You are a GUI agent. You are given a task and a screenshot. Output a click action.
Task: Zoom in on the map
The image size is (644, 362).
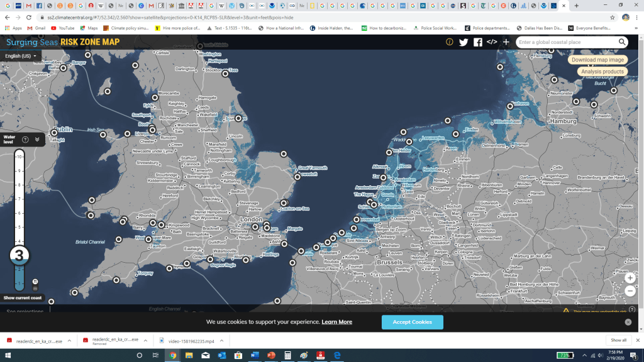click(630, 278)
